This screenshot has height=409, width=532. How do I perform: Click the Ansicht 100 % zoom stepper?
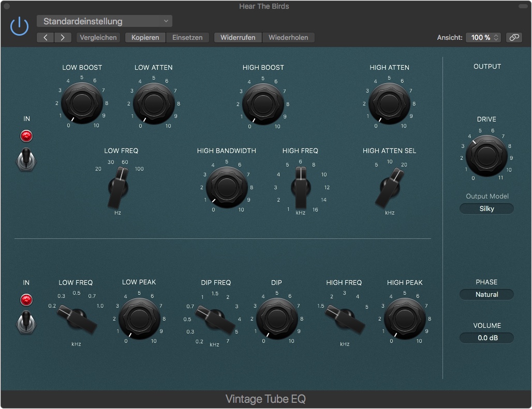point(483,38)
